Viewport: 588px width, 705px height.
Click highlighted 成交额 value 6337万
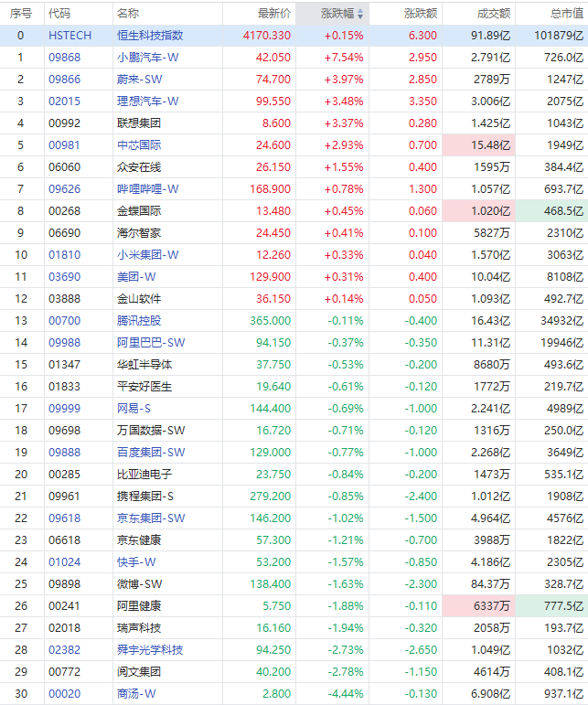point(479,606)
